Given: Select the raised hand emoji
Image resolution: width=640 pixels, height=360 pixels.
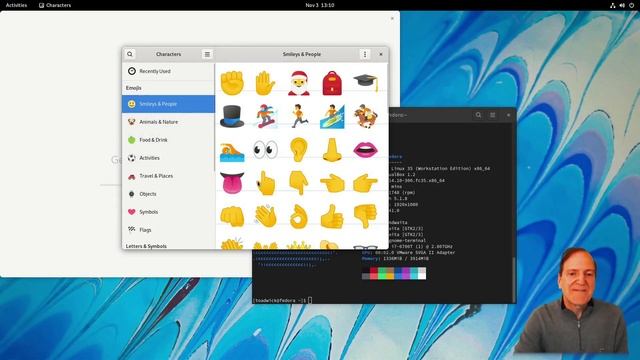Looking at the screenshot, I should click(265, 83).
